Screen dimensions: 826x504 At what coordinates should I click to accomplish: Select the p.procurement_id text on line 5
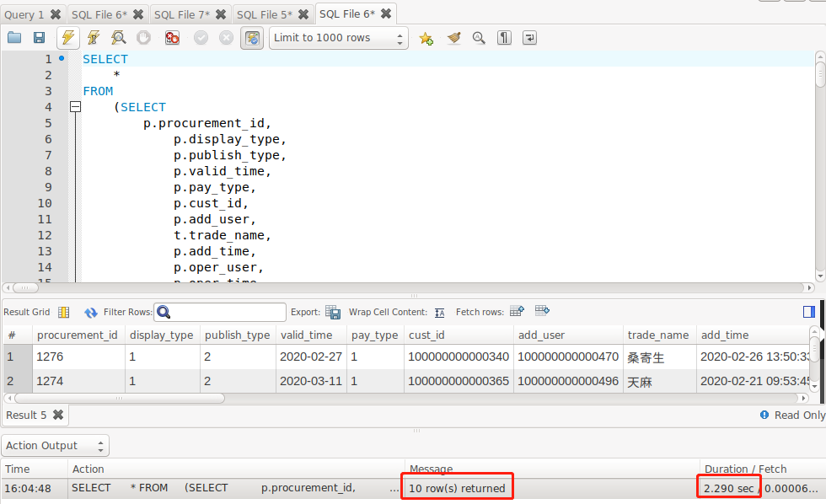pos(207,123)
